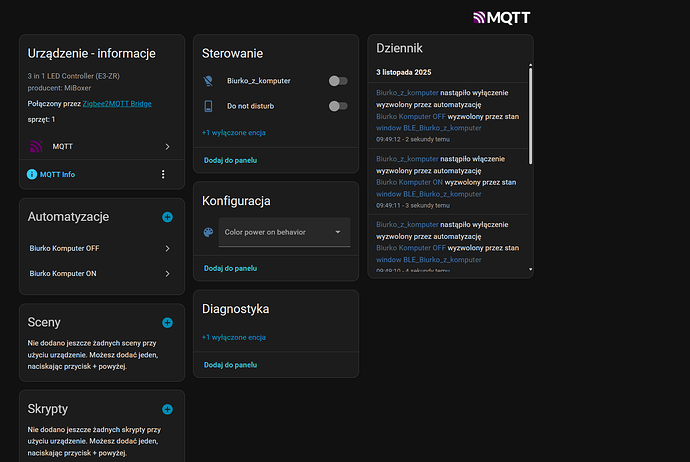Click Dodaj do panelu under Konfiguracja

click(x=230, y=268)
